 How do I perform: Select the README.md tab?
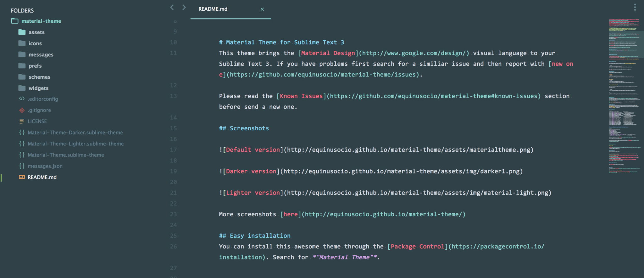click(x=213, y=9)
